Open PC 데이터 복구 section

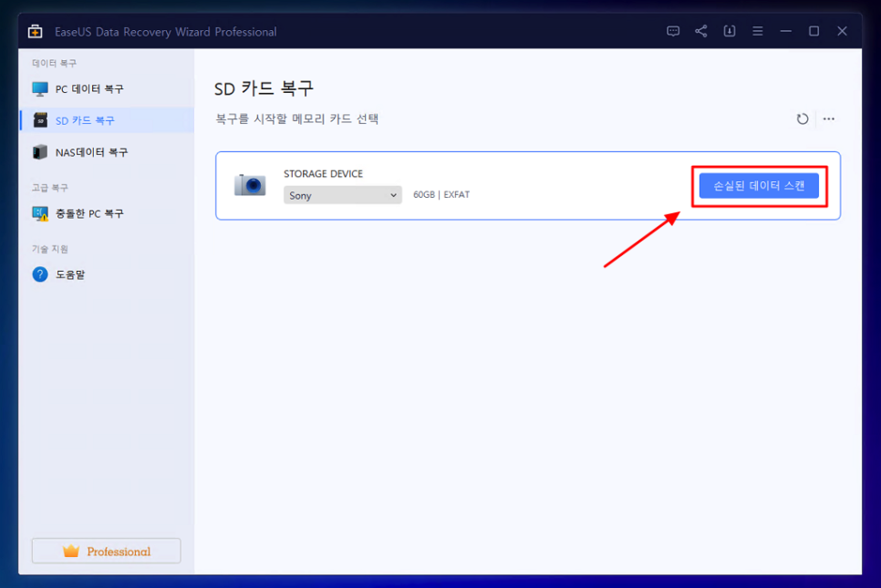[107, 88]
